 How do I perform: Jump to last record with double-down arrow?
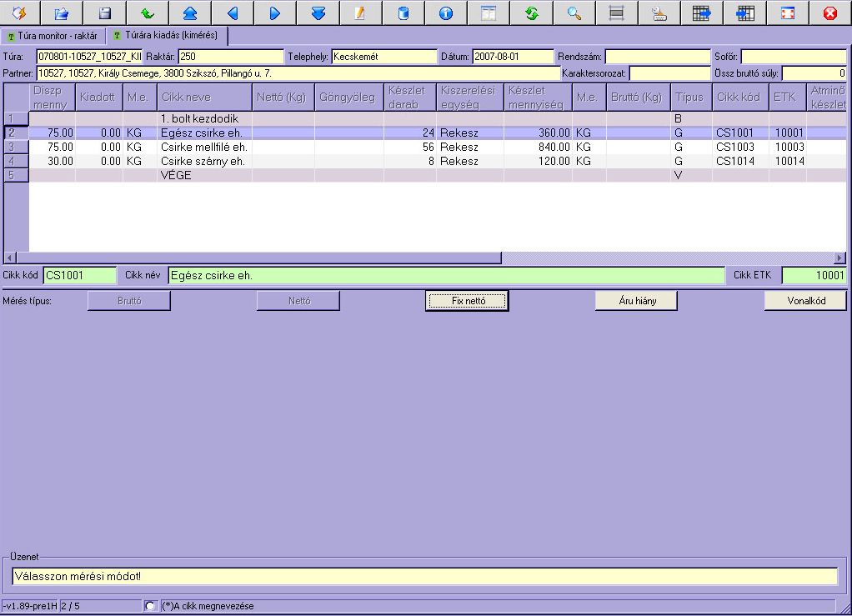click(x=318, y=13)
